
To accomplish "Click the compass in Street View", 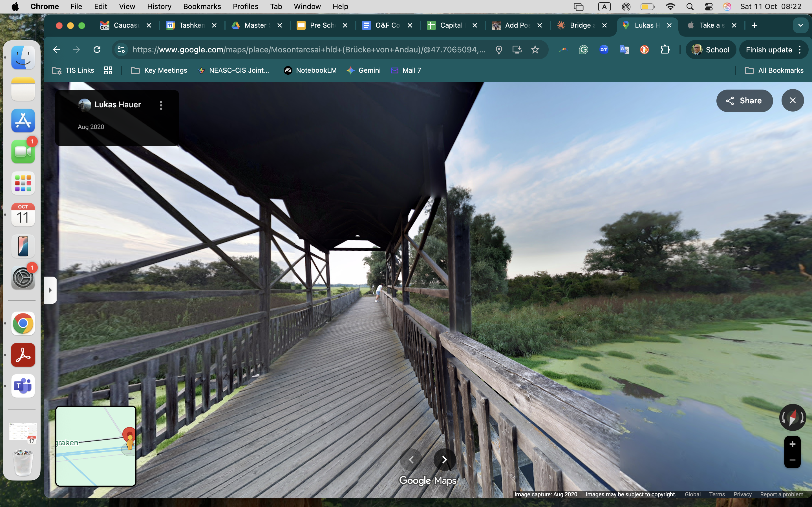I will 792,417.
